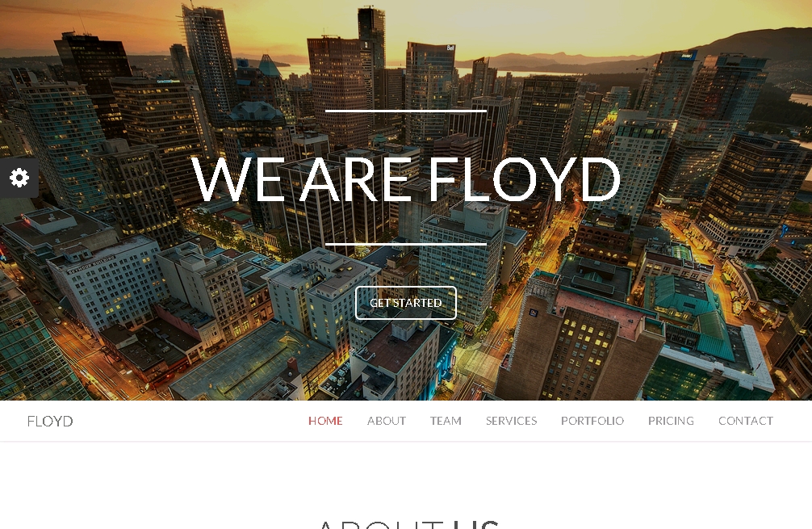Click the blank white area below navbar
Viewport: 812px width, 529px height.
click(x=405, y=477)
